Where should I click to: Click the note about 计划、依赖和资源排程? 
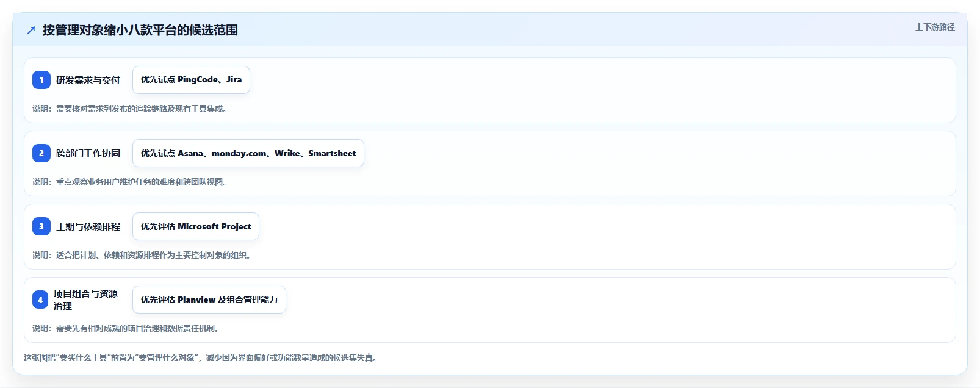142,255
